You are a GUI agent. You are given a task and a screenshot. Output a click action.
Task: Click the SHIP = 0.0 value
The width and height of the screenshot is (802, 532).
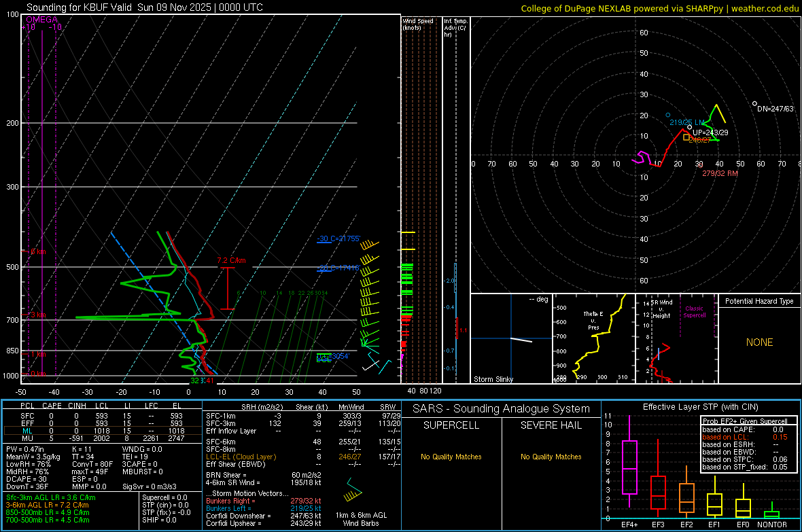[159, 520]
